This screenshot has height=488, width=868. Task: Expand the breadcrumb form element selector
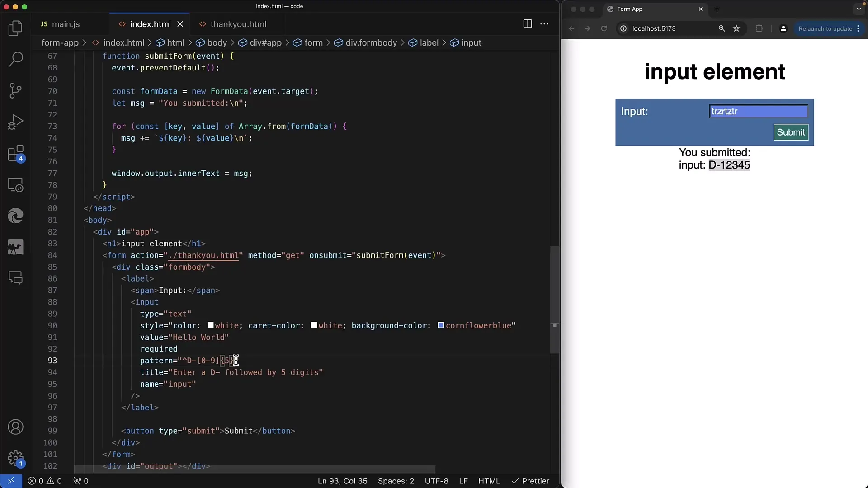(313, 42)
